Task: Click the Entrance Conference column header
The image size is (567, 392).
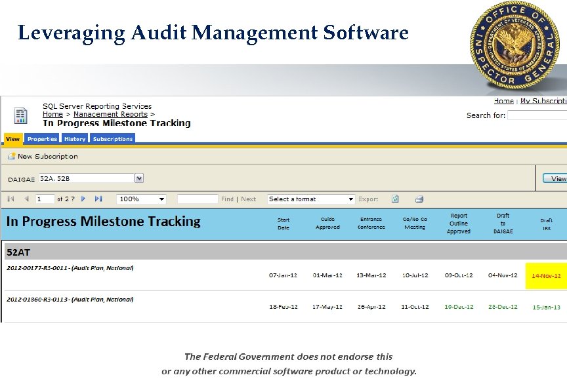Action: [x=371, y=224]
